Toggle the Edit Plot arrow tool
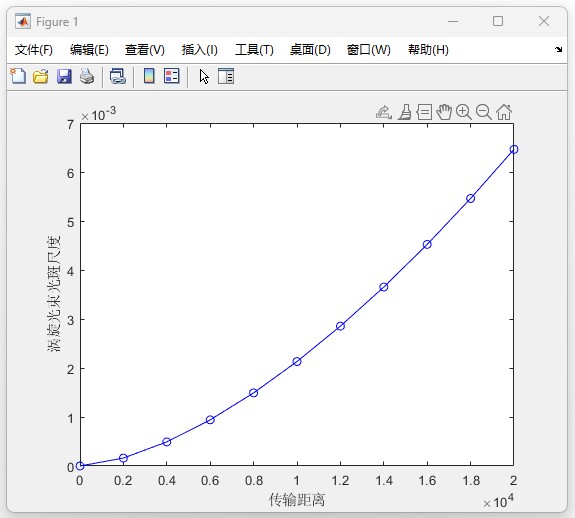This screenshot has height=518, width=575. point(204,77)
